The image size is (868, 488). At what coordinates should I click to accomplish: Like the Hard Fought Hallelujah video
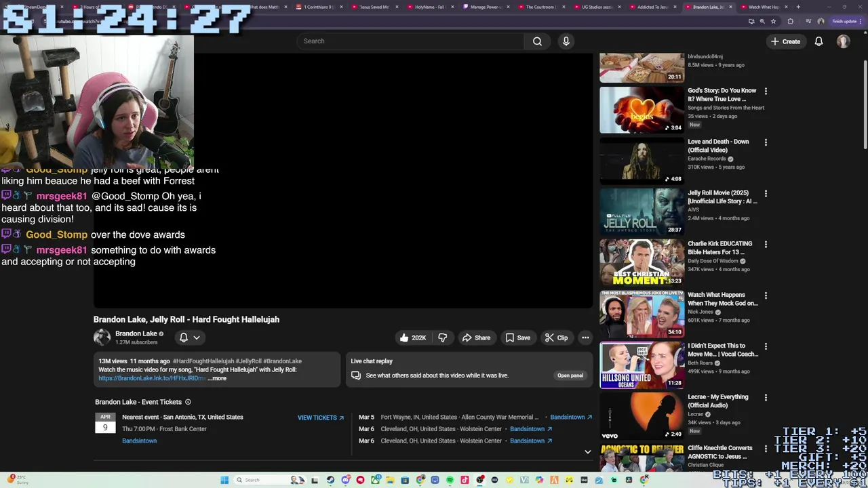tap(412, 338)
